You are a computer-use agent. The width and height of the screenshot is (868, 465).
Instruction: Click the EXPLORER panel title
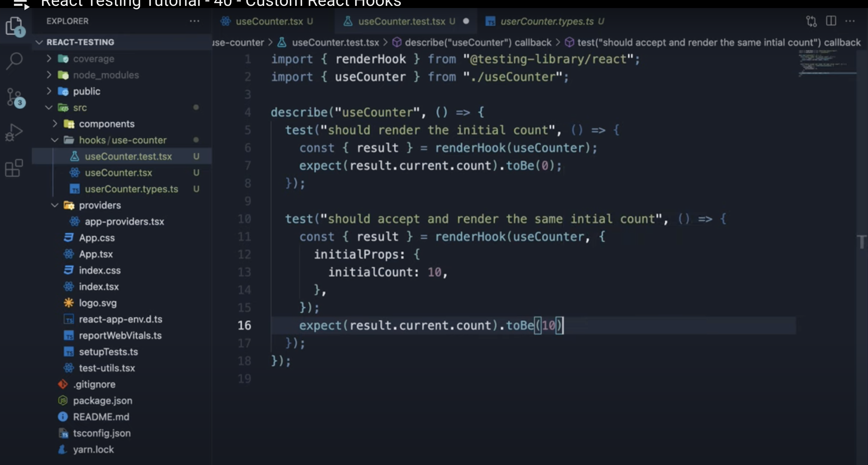pos(68,21)
